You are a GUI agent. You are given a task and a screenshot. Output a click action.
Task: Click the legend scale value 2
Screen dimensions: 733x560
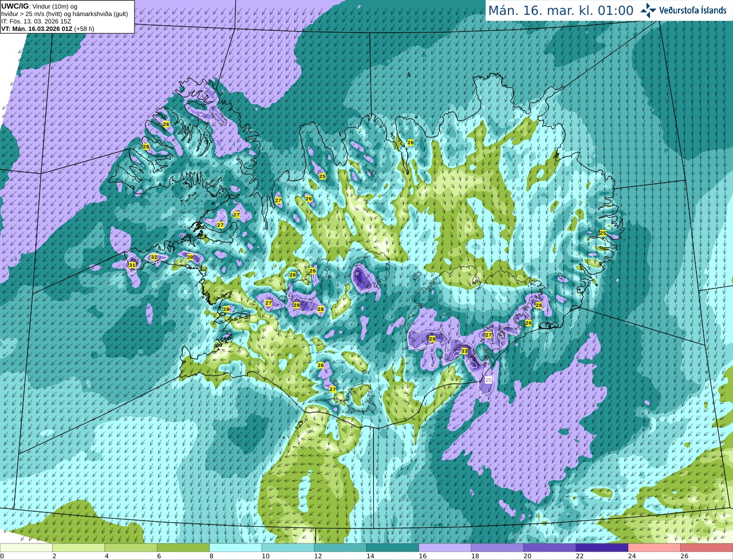[x=54, y=556]
